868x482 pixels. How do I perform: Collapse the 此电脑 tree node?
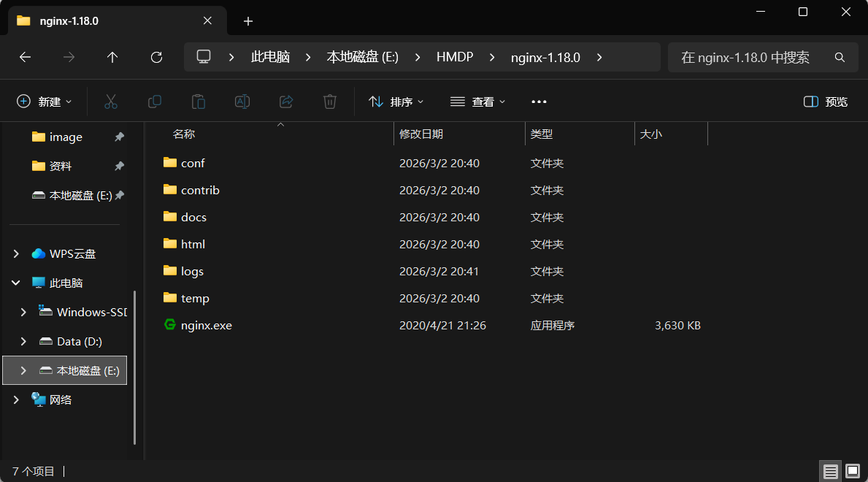(16, 283)
